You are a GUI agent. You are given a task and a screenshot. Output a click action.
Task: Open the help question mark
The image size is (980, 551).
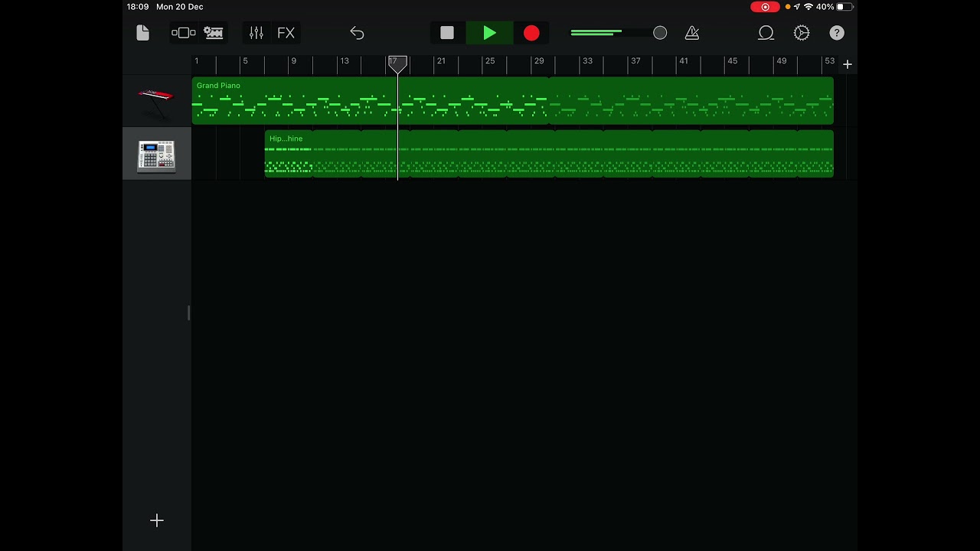[x=837, y=33]
